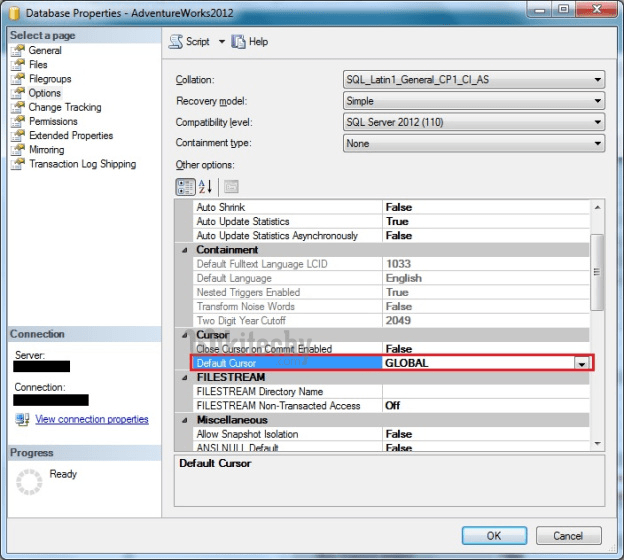Image resolution: width=624 pixels, height=560 pixels.
Task: Open the Transaction Log Shipping page
Action: (x=83, y=164)
